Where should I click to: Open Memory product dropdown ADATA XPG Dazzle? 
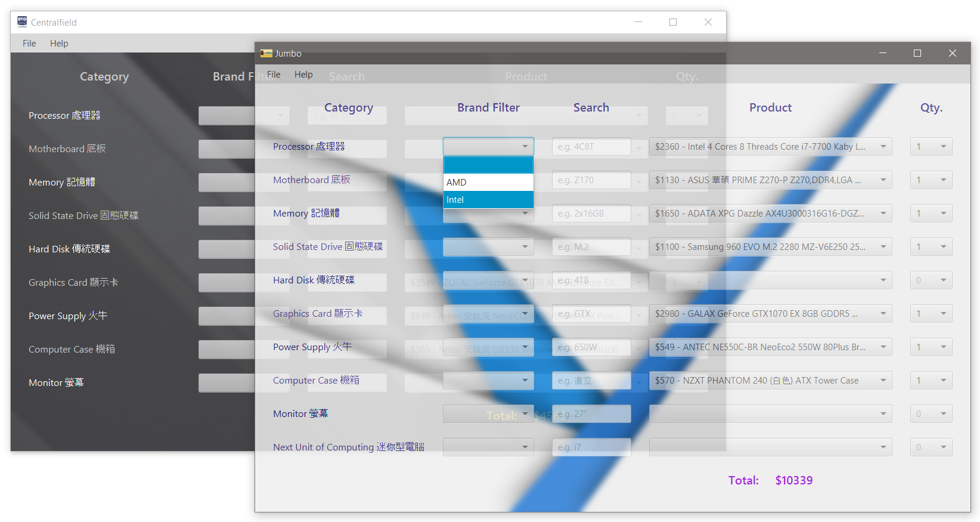[x=770, y=214]
